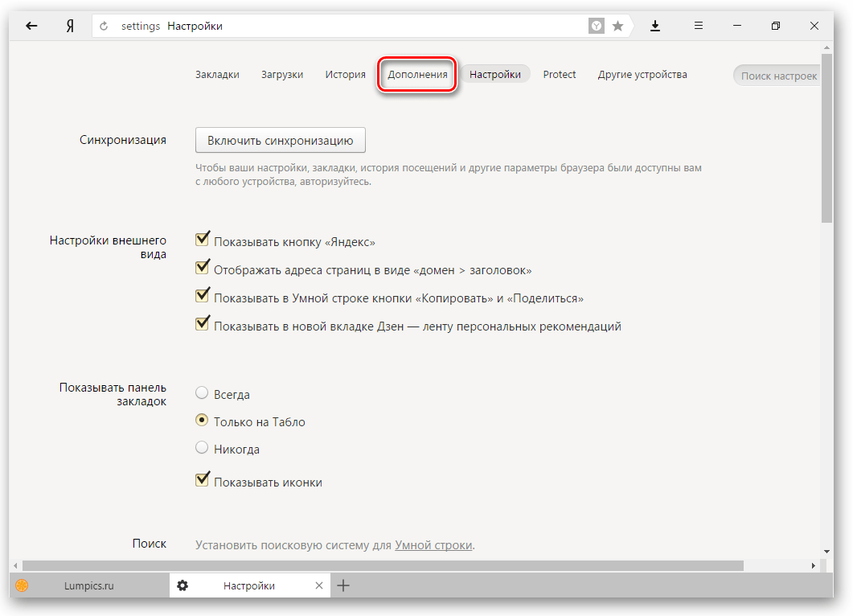
Task: Click the Protect shield icon in address bar
Action: coord(597,26)
